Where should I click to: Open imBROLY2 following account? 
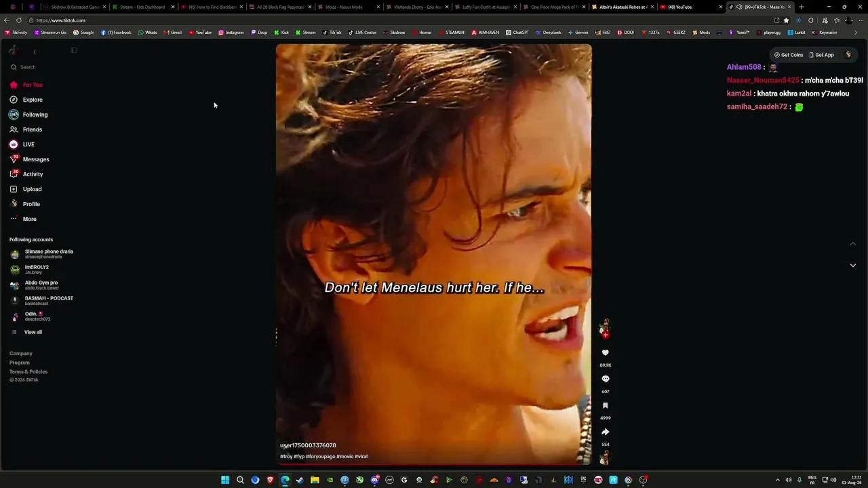[30, 269]
